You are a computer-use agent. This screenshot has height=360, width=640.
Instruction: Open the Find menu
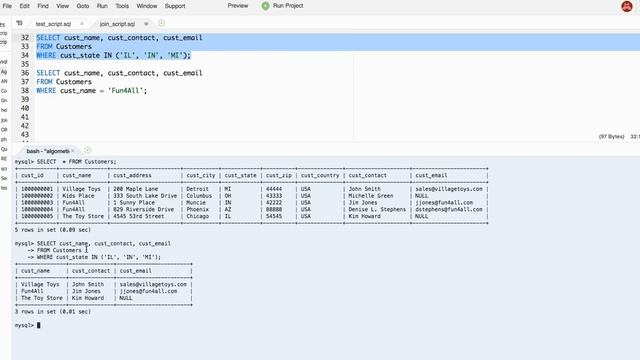point(43,6)
